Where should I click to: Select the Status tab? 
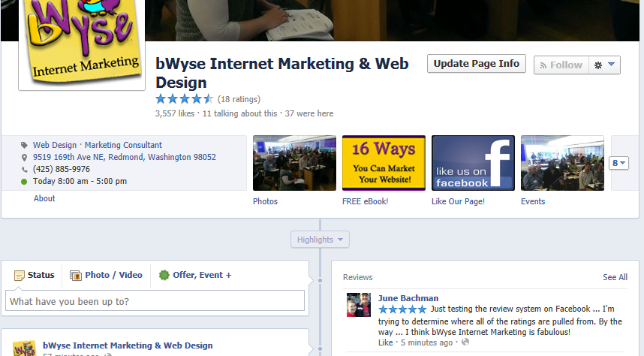(34, 275)
